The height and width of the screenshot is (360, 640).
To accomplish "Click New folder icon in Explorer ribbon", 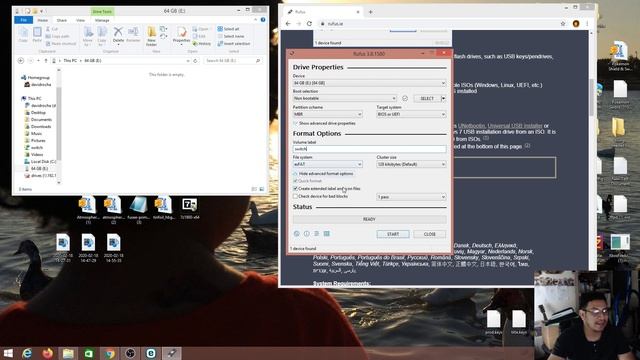I will click(x=151, y=36).
